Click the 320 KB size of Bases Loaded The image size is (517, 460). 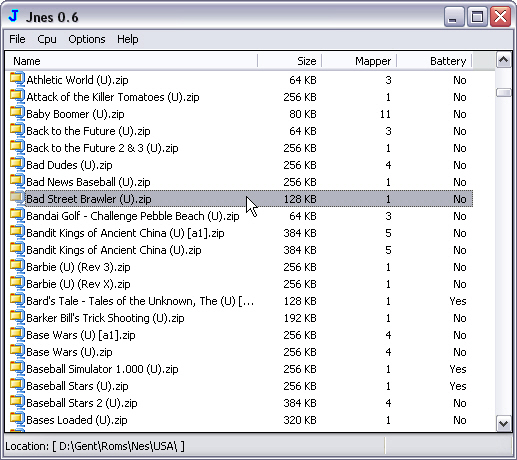pyautogui.click(x=300, y=420)
